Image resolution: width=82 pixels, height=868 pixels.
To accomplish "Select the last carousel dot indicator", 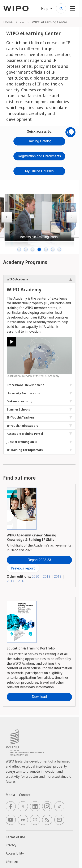I will (x=60, y=249).
